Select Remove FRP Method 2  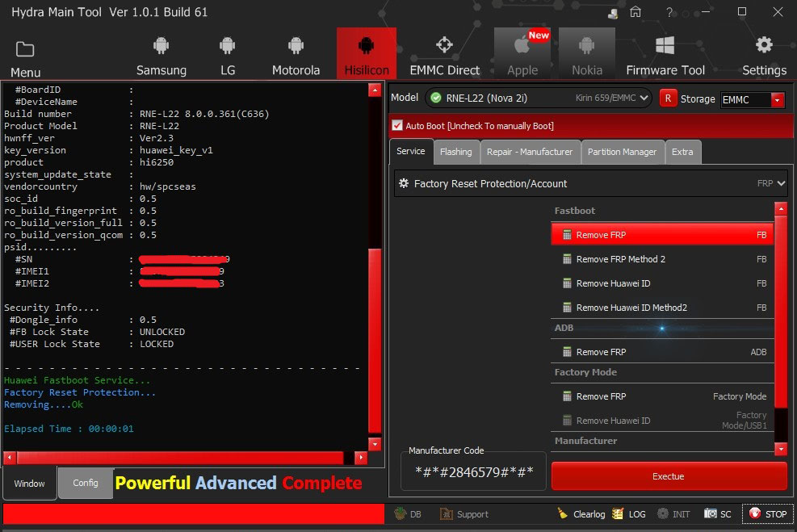[662, 259]
